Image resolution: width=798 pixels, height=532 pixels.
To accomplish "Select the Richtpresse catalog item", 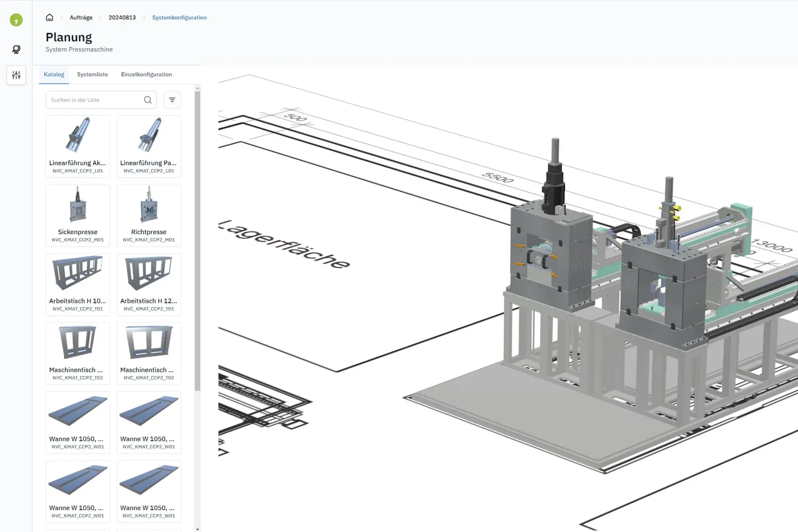I will point(148,215).
